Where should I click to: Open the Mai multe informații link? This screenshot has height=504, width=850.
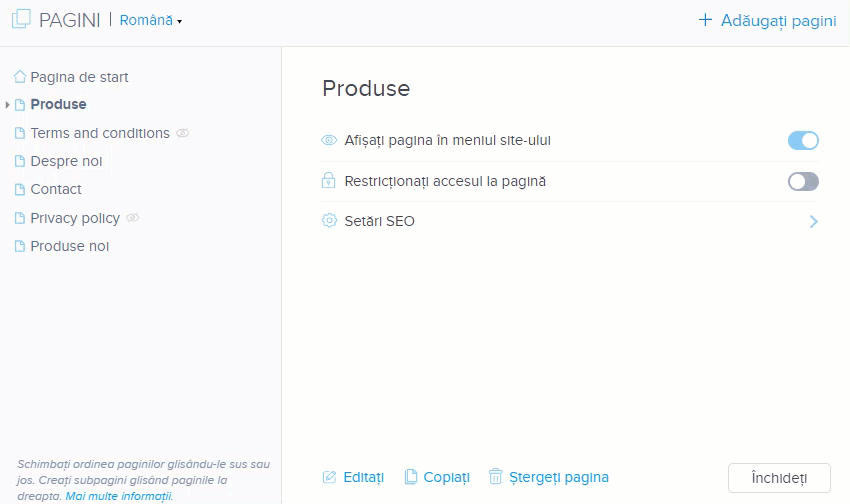pos(119,496)
